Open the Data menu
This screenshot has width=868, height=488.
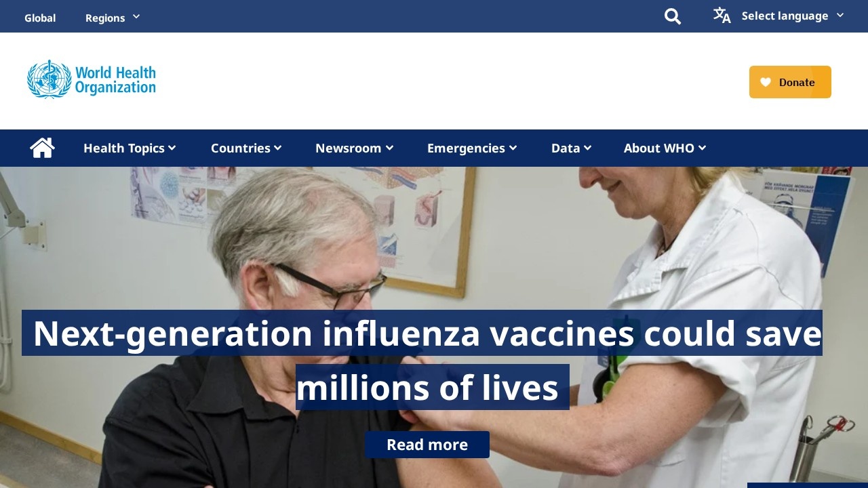(572, 148)
